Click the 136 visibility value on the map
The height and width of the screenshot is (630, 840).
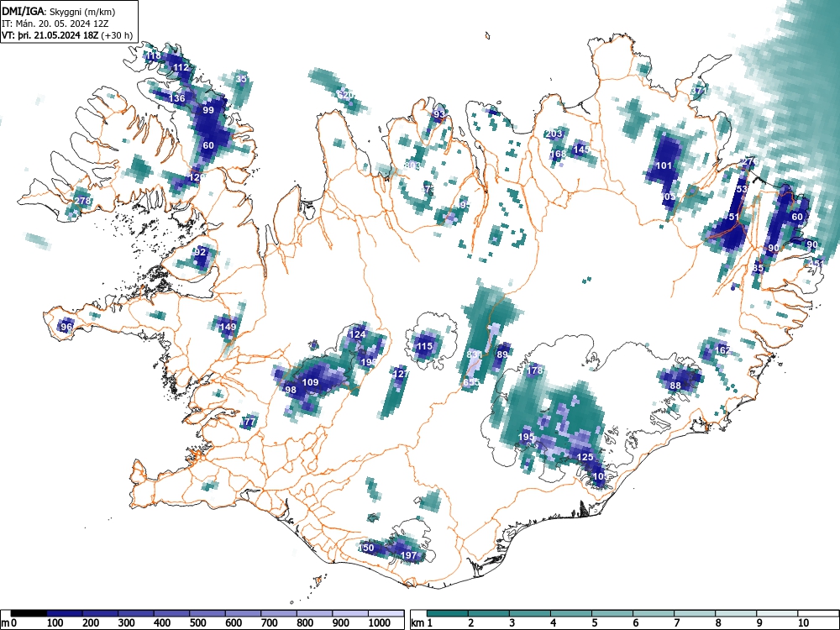(x=176, y=98)
